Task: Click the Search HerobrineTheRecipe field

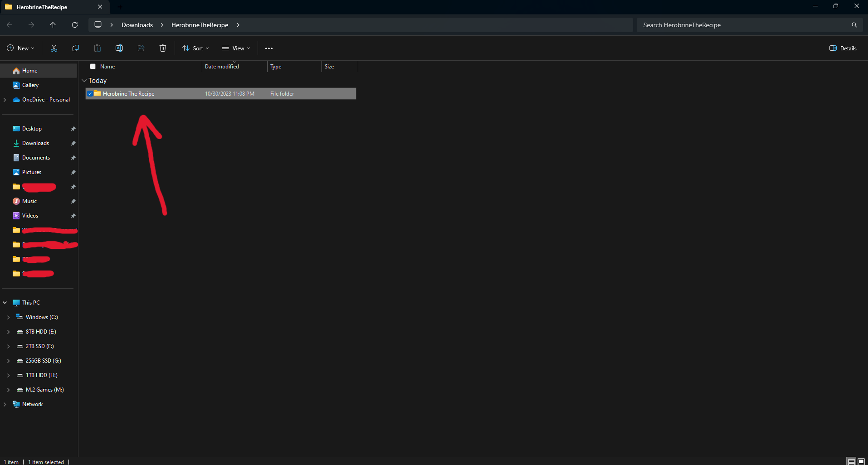Action: (744, 25)
